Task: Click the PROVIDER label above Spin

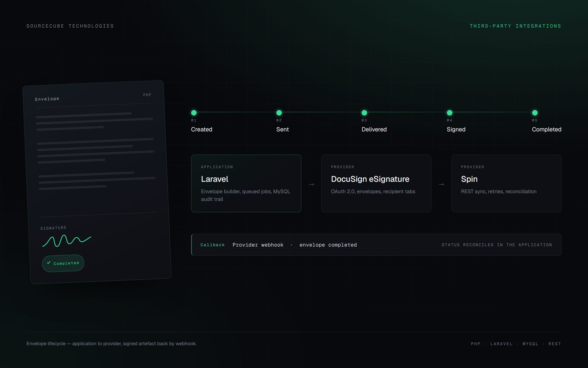Action: (x=473, y=167)
